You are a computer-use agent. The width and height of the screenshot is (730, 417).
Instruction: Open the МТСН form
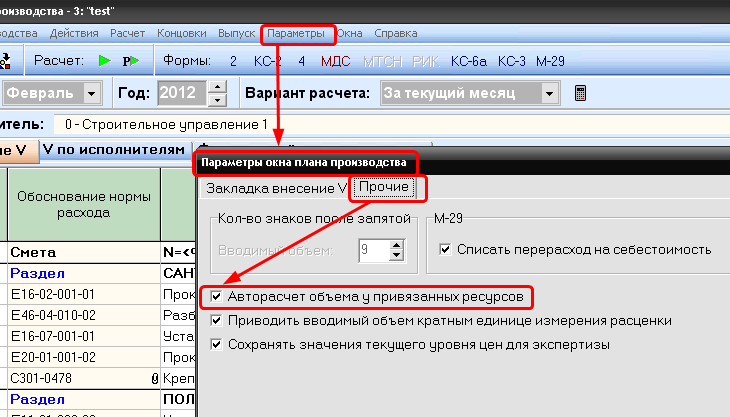pos(382,61)
